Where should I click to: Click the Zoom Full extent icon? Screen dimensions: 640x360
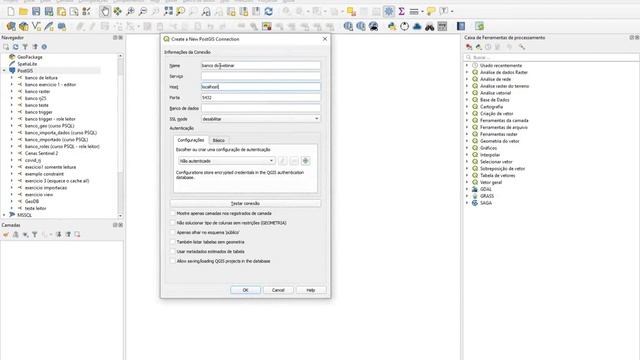168,11
